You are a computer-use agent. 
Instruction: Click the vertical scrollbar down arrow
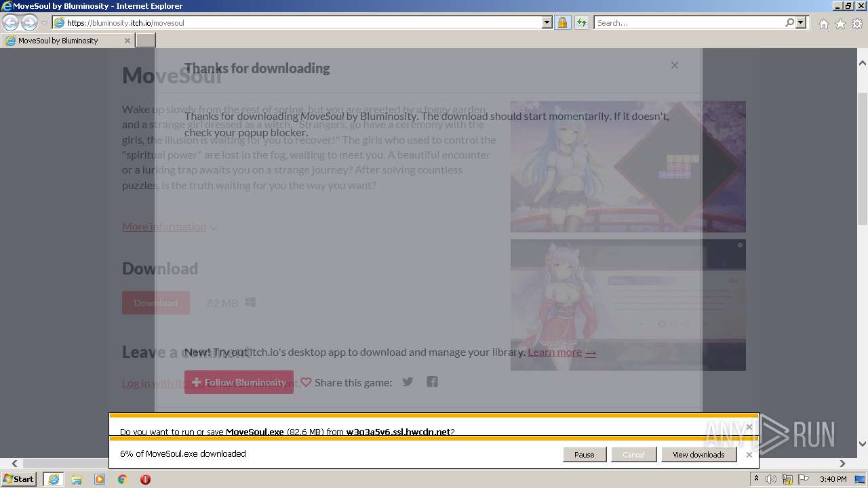click(863, 445)
